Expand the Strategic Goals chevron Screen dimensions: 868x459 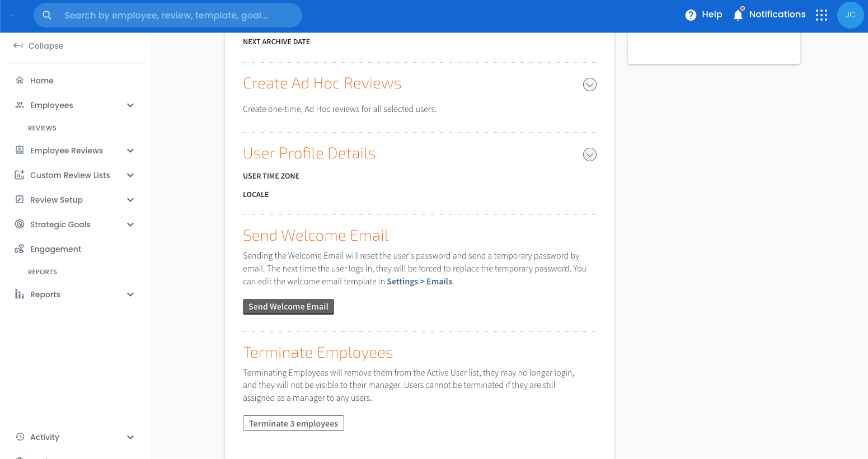click(x=130, y=224)
